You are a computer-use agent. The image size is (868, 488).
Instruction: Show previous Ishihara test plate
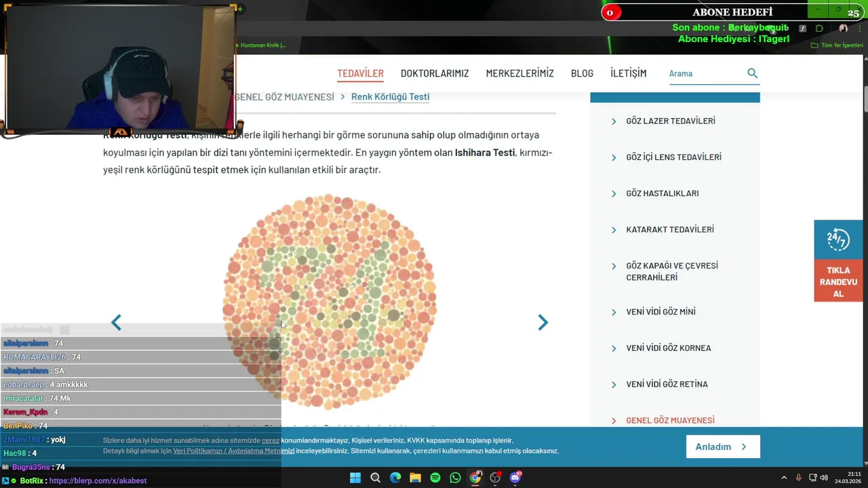click(x=116, y=323)
